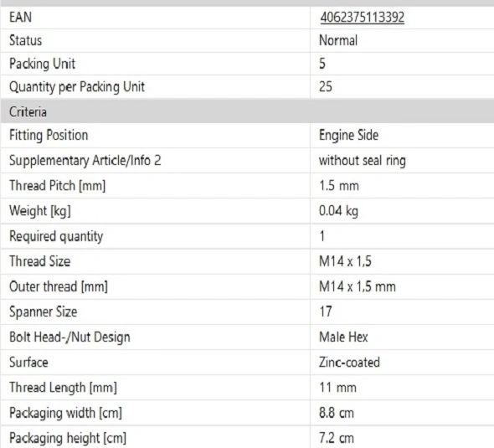
Task: Click the Engine Side value
Action: coord(348,135)
